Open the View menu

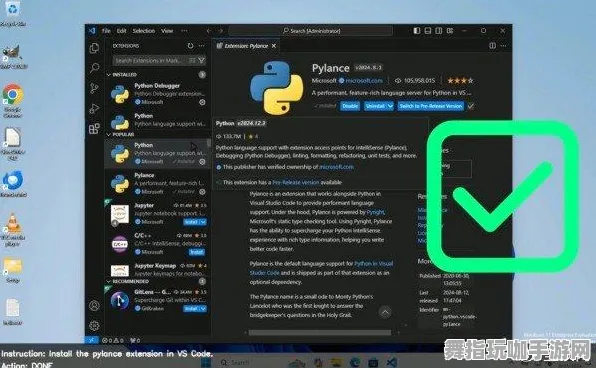167,31
